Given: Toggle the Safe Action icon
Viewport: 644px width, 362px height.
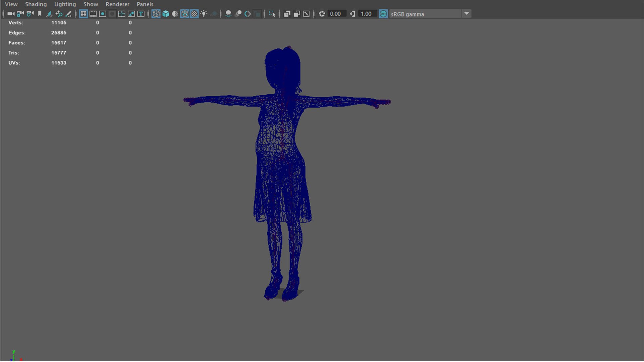Looking at the screenshot, I should tap(131, 14).
